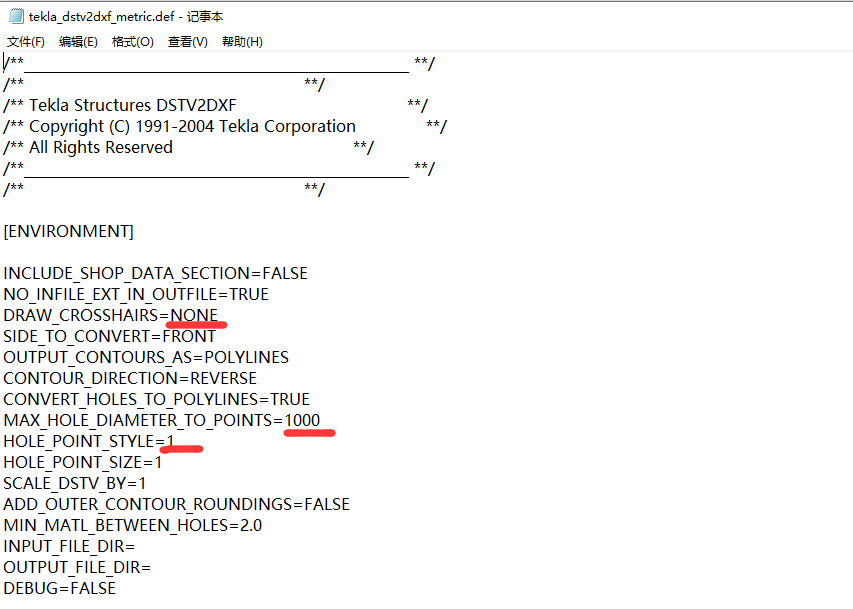Open the 格式(O) menu

[x=133, y=42]
